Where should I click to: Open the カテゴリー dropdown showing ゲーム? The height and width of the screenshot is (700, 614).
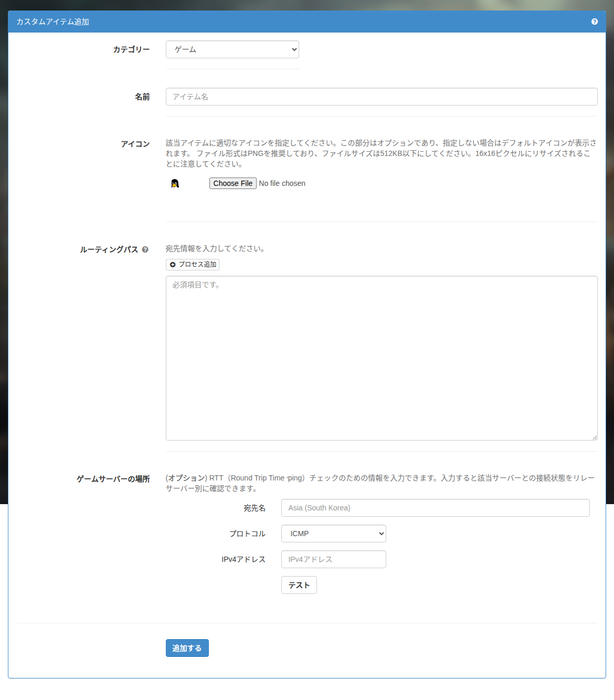[232, 49]
